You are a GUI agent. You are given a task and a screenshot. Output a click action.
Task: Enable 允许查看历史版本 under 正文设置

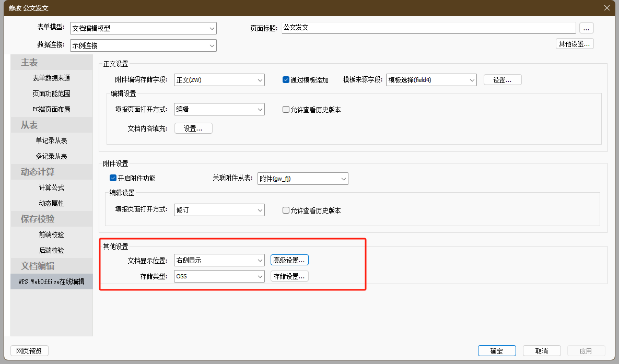[286, 110]
